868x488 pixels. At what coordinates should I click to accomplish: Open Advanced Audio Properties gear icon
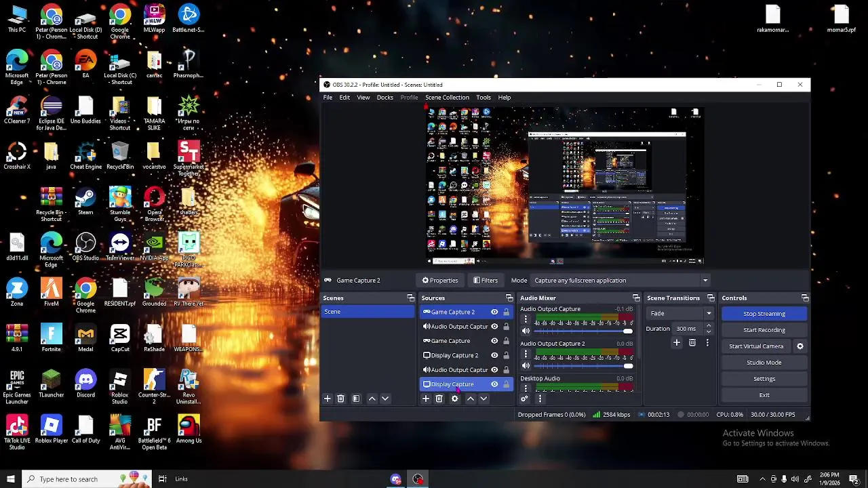(x=524, y=399)
